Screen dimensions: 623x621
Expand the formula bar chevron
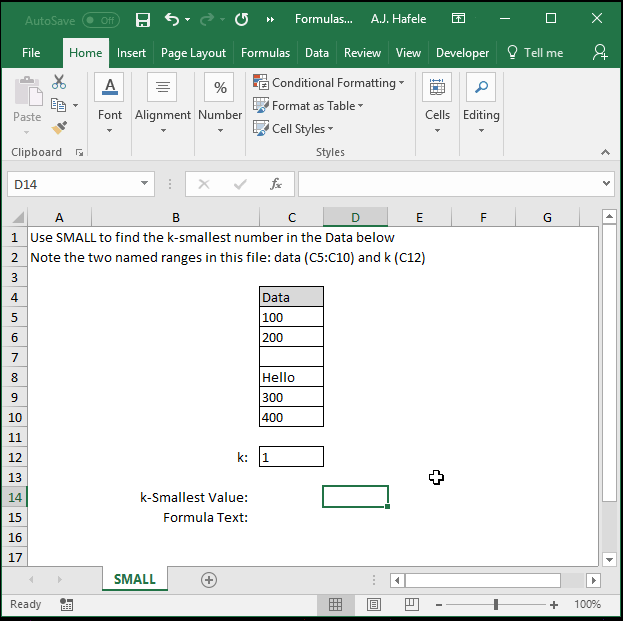click(606, 184)
